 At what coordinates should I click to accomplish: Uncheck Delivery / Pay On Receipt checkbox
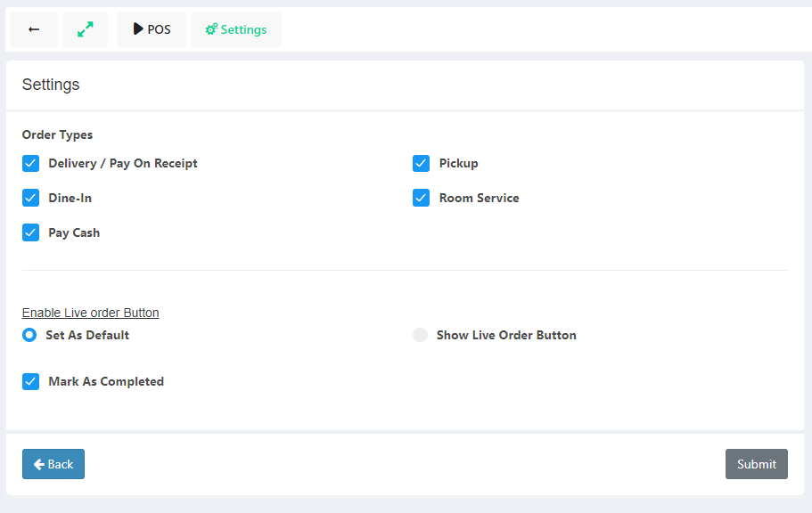pos(31,164)
